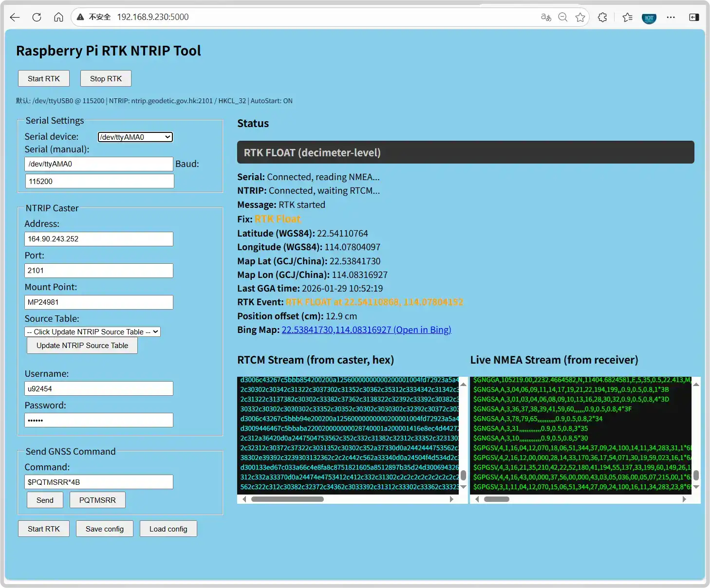Add page to favorites with star icon
Image resolution: width=710 pixels, height=588 pixels.
[x=580, y=18]
